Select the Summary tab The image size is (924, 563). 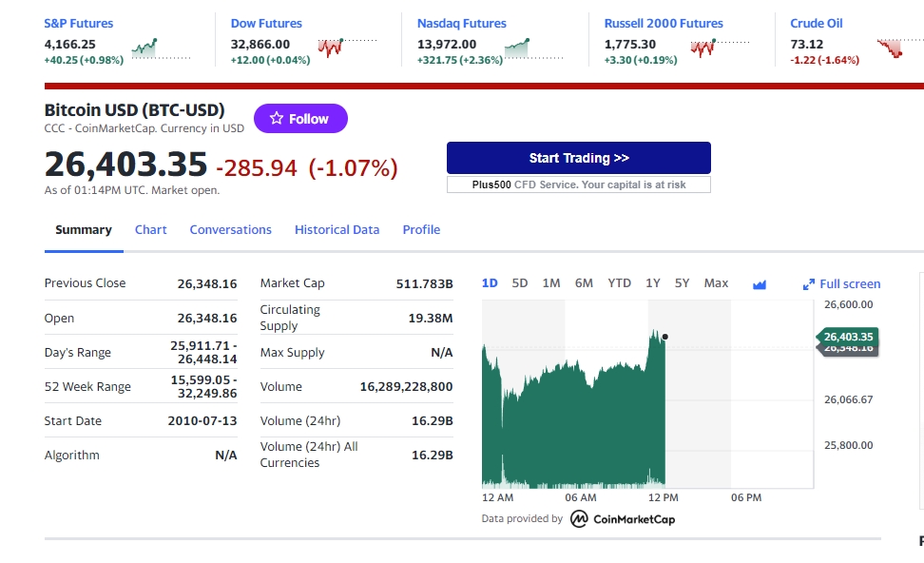pos(84,230)
